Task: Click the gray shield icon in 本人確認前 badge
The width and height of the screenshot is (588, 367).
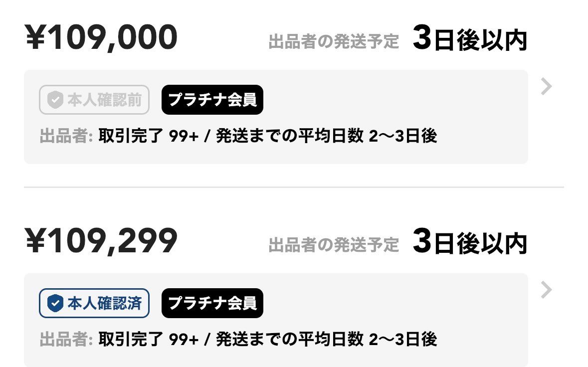Action: (54, 100)
